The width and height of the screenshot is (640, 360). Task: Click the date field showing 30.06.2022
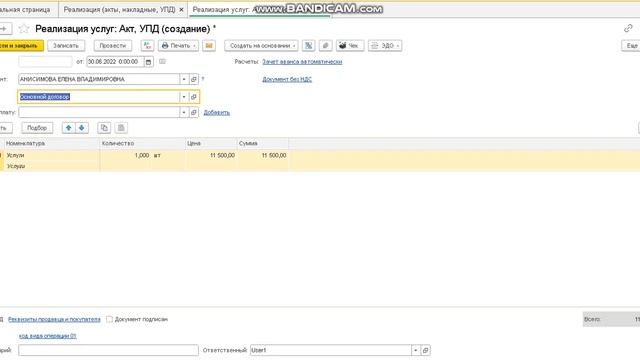116,62
